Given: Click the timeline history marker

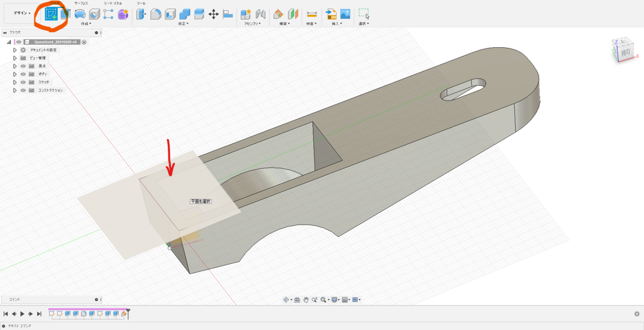Looking at the screenshot, I should [x=128, y=313].
